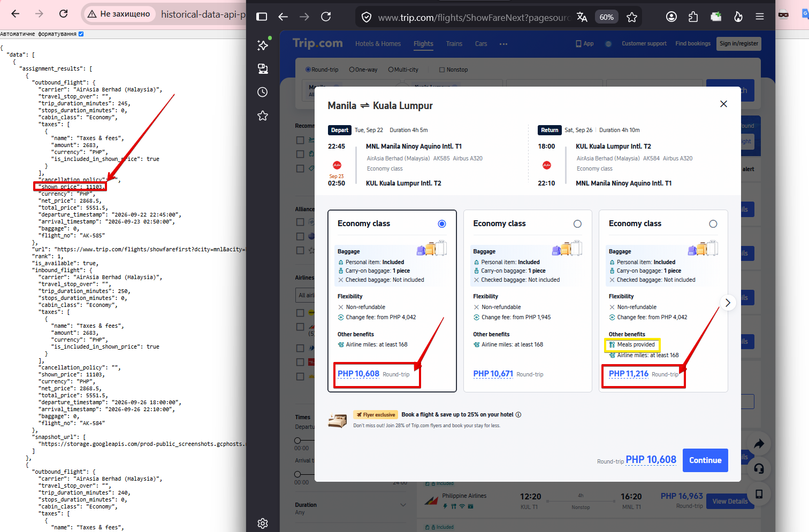
Task: Select the Economy class fare priced PHP 10,671
Action: (x=577, y=224)
